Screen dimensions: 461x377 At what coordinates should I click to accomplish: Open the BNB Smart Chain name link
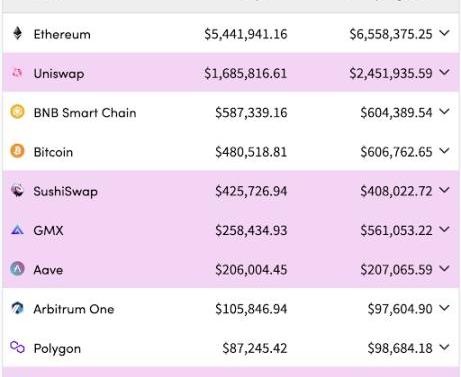[85, 113]
